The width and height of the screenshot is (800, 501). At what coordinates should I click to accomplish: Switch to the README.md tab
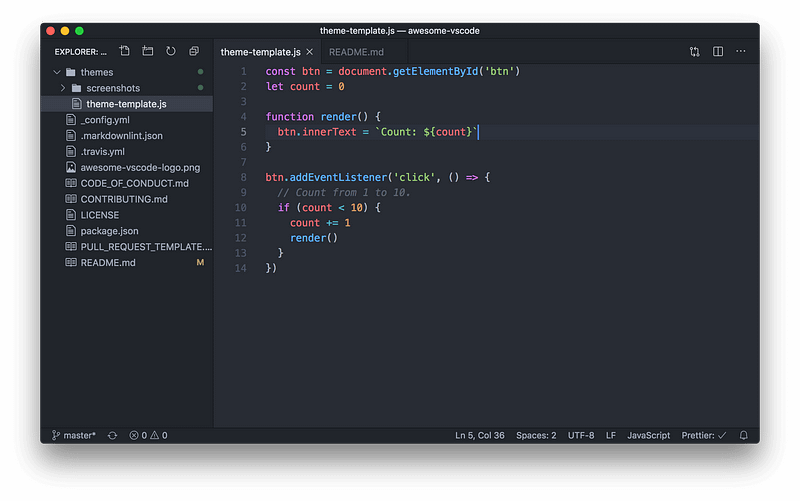pos(356,52)
